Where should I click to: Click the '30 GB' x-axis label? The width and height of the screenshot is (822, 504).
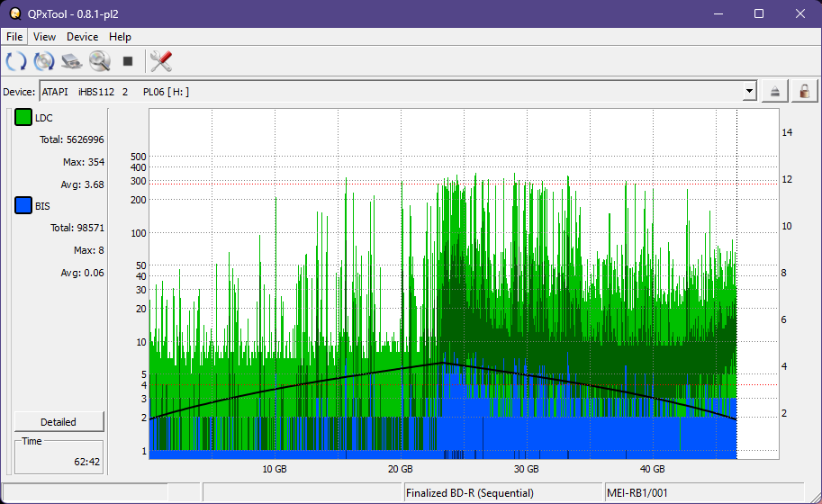tap(526, 469)
